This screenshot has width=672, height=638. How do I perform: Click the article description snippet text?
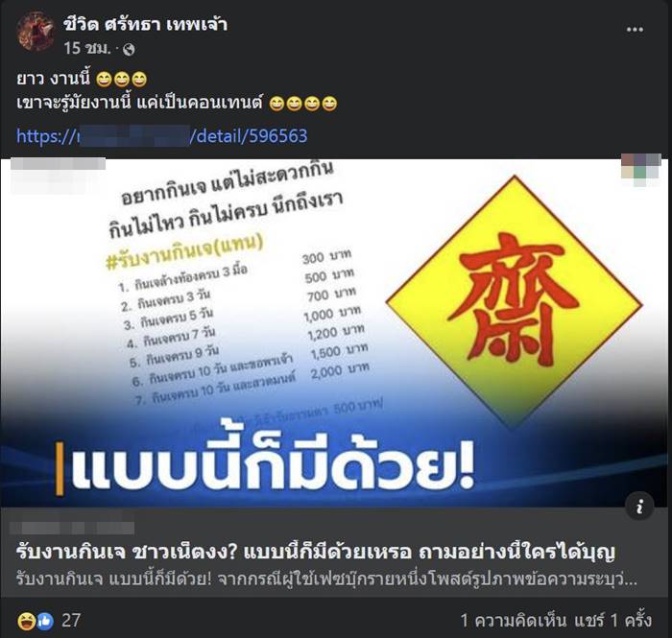(326, 579)
